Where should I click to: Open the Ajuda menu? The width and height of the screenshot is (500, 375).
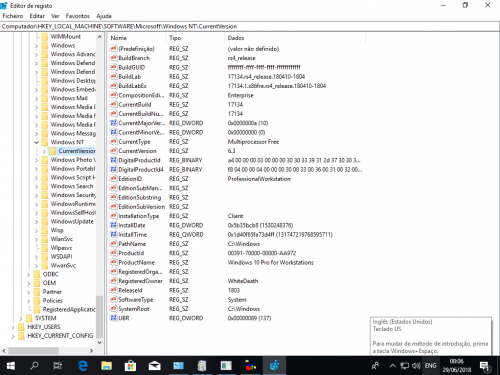(104, 16)
